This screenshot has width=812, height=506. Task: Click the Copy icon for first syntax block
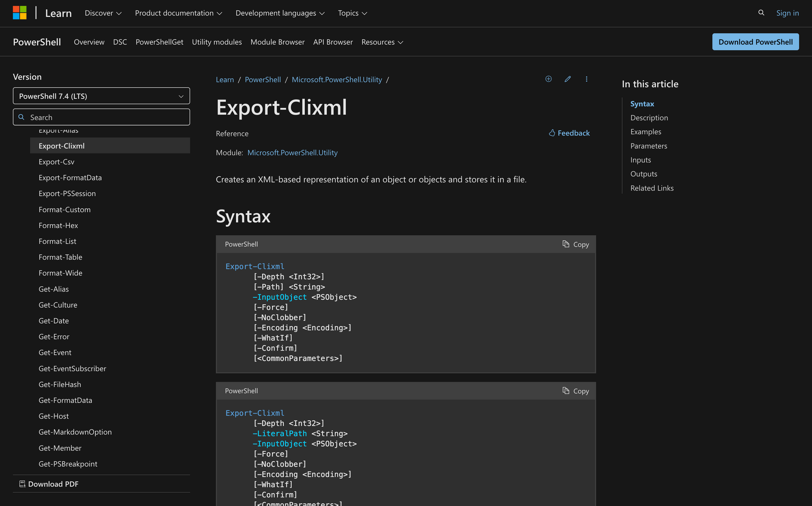tap(566, 244)
